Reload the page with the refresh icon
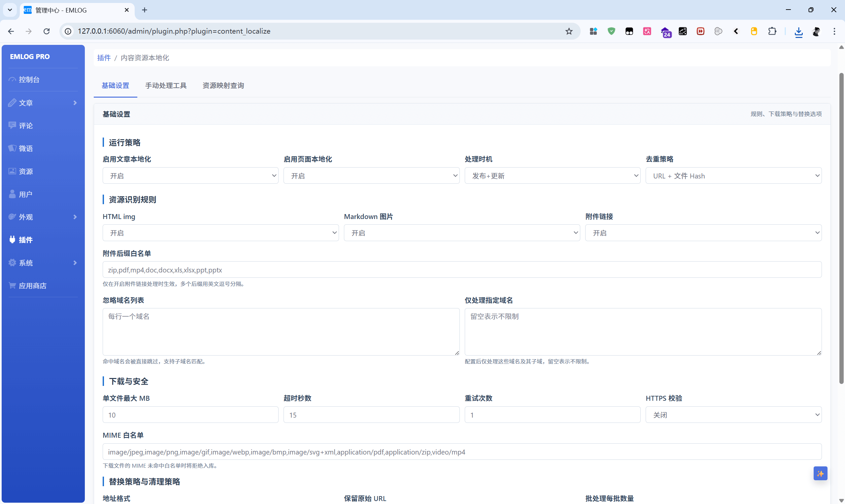 (x=47, y=31)
